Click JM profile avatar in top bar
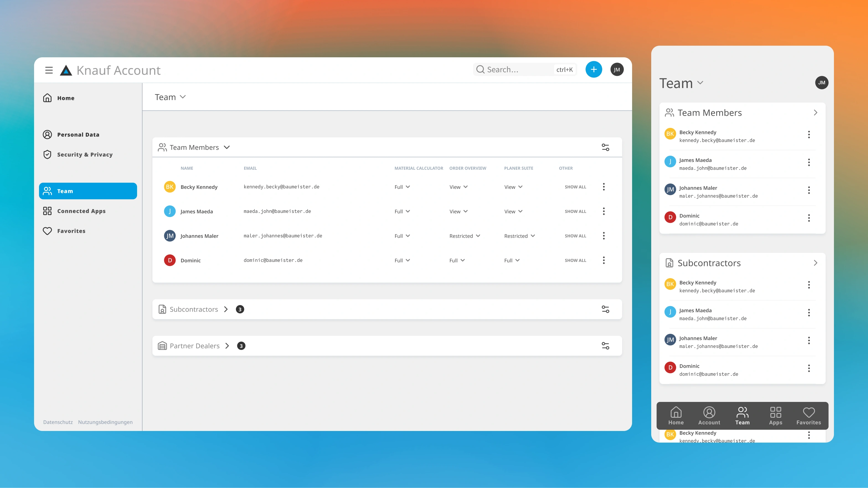868x488 pixels. click(x=617, y=70)
